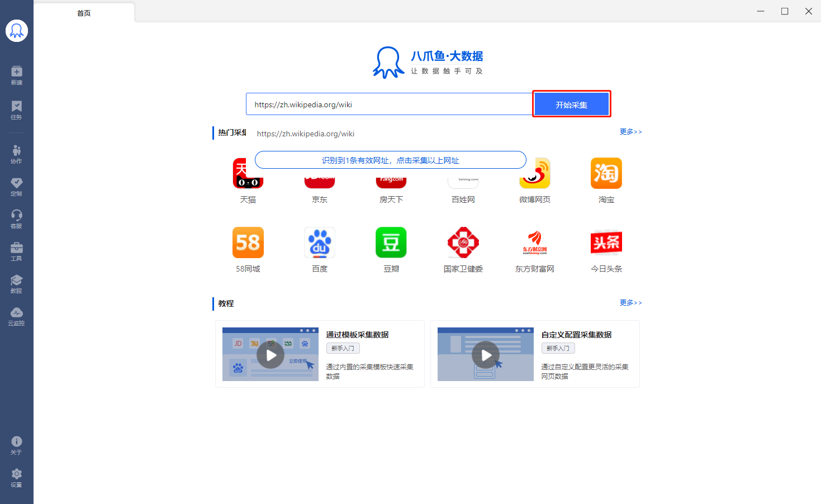Play the 通过模板采集数据 tutorial video
The image size is (821, 504).
[x=270, y=355]
